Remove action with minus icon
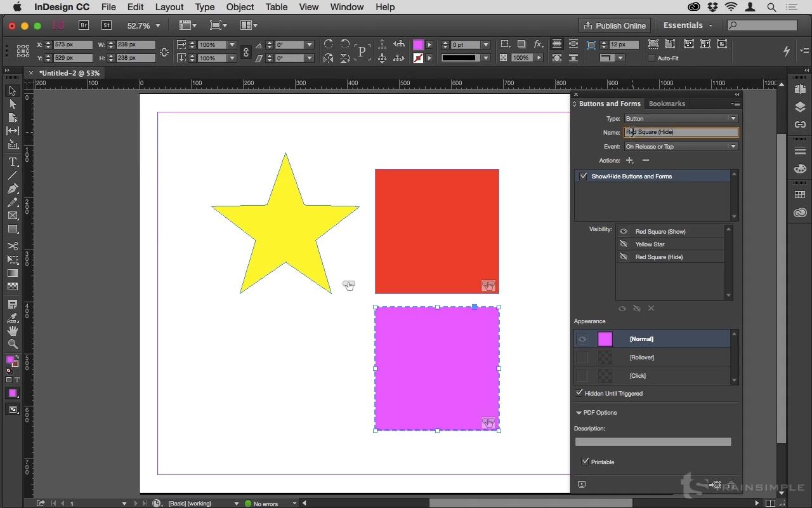This screenshot has height=508, width=812. (646, 160)
